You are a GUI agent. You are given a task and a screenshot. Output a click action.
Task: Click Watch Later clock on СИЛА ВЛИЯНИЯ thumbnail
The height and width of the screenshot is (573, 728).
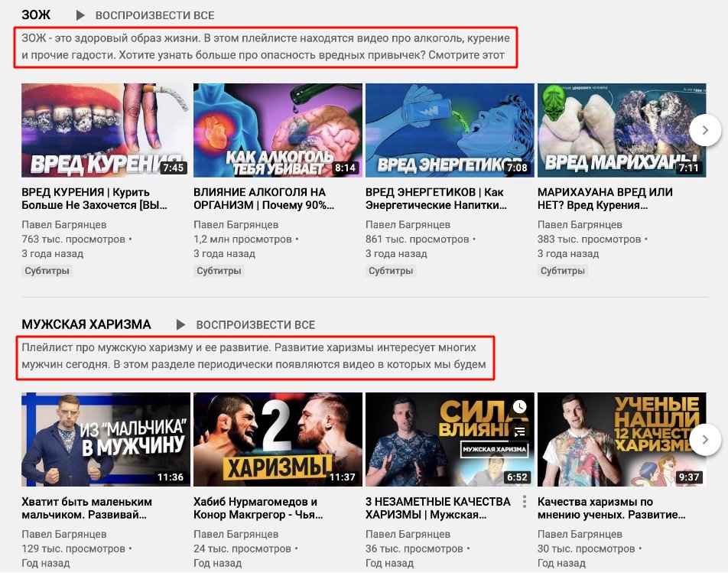click(x=520, y=406)
